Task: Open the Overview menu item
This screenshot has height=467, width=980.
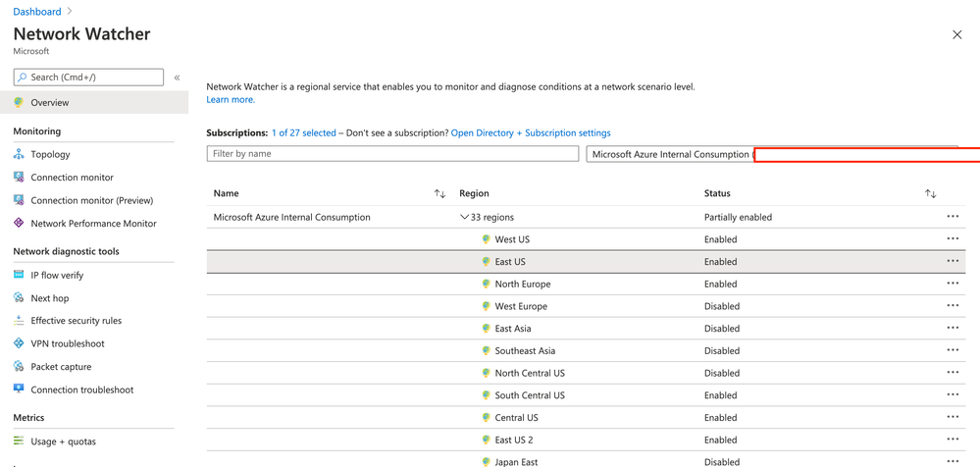Action: pyautogui.click(x=49, y=102)
